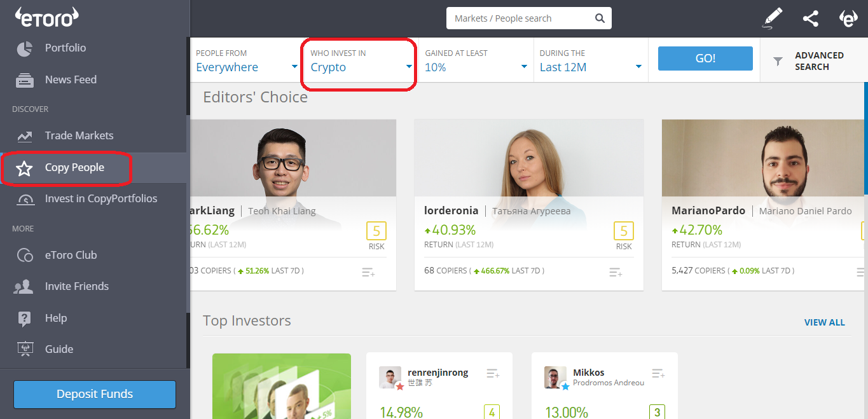Click the green promo banner in Top Investors

tap(282, 386)
